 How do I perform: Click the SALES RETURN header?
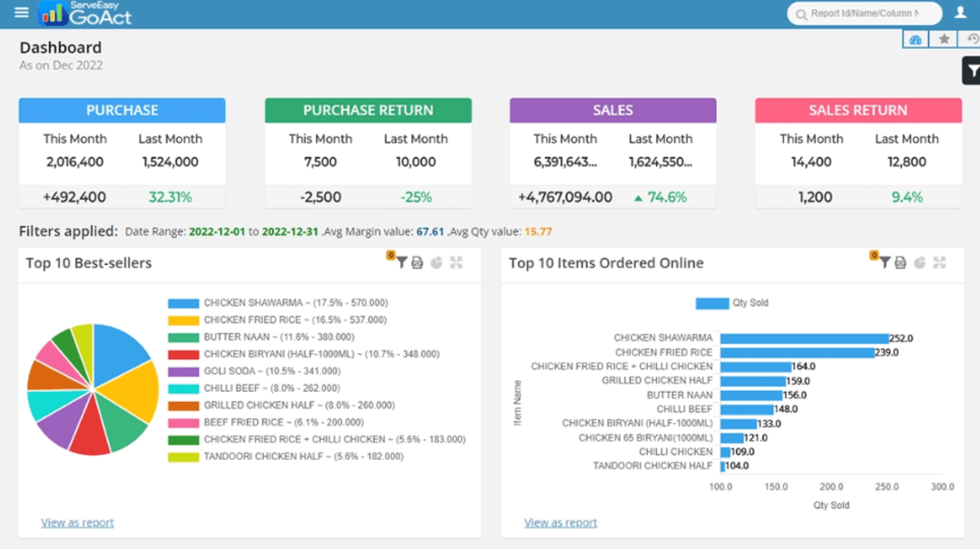point(857,110)
